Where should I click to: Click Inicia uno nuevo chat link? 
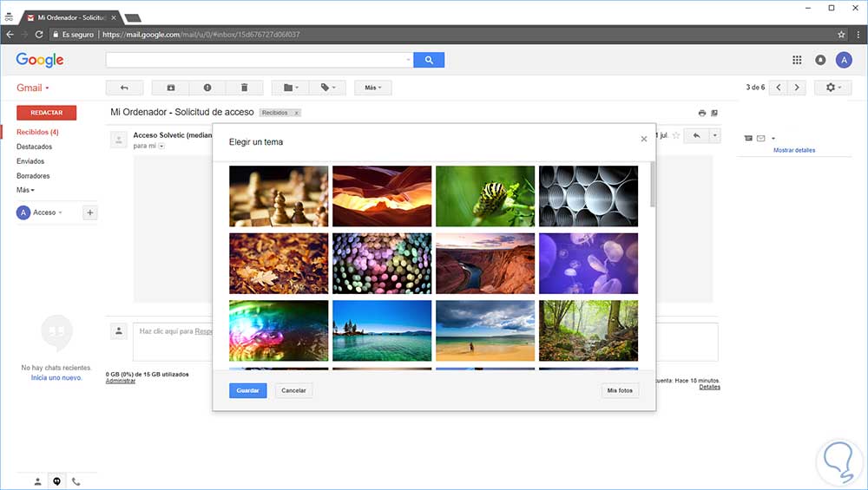pyautogui.click(x=56, y=378)
